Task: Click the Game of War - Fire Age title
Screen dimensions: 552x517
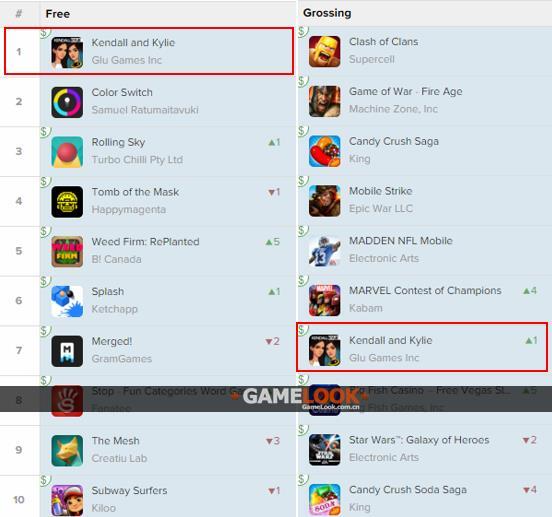Action: click(406, 92)
